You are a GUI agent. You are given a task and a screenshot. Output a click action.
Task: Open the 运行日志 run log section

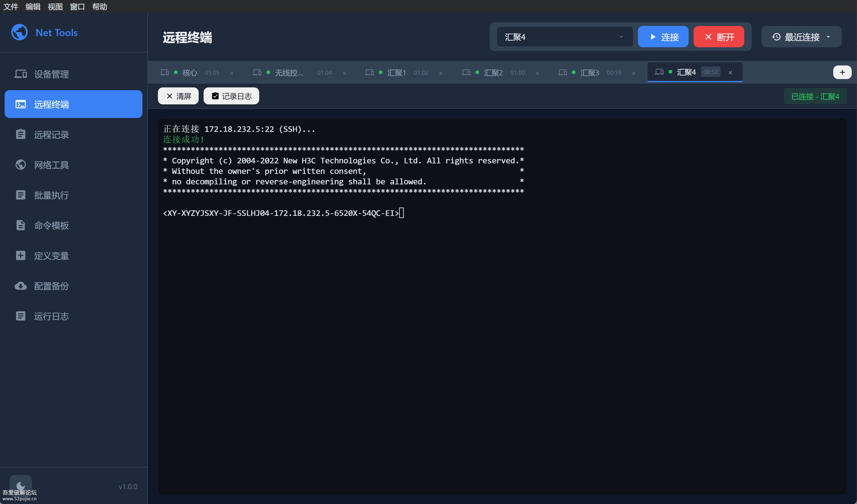[51, 316]
